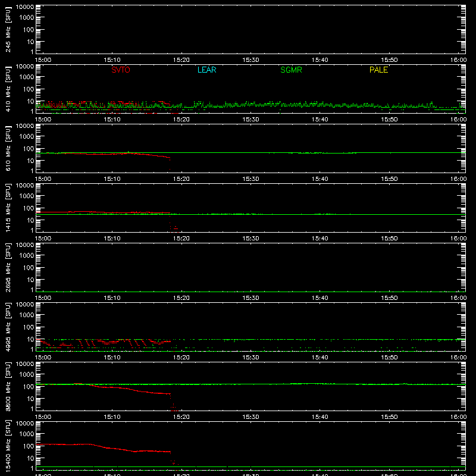
Task: Click the cyan LEAR station legend label
Action: point(206,70)
